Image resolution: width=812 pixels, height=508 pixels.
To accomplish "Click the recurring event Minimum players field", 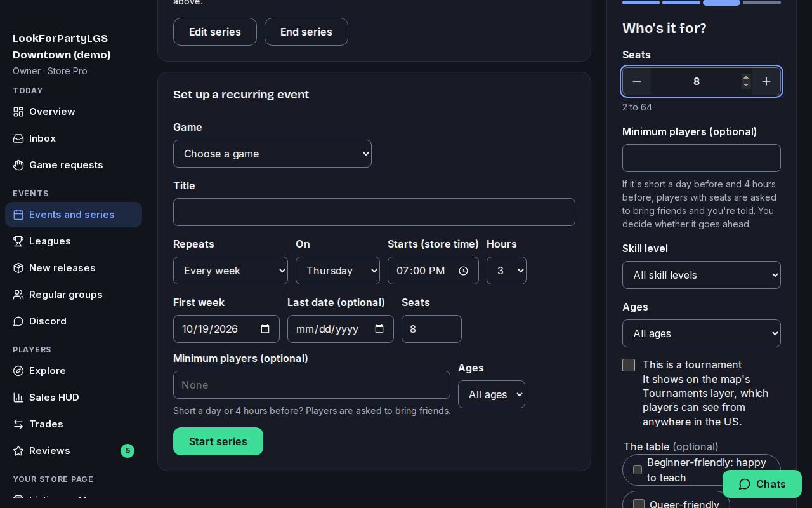I will 311,385.
